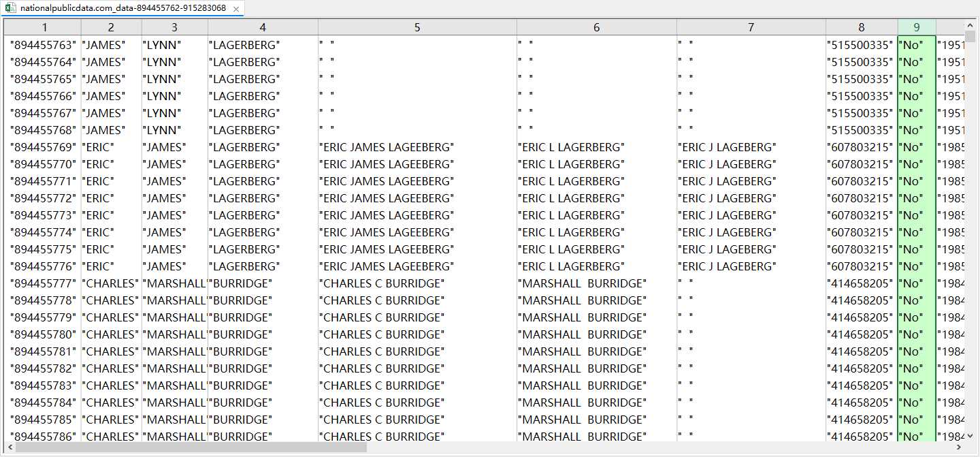Click the horizontal scrollbar thumb

pyautogui.click(x=191, y=447)
